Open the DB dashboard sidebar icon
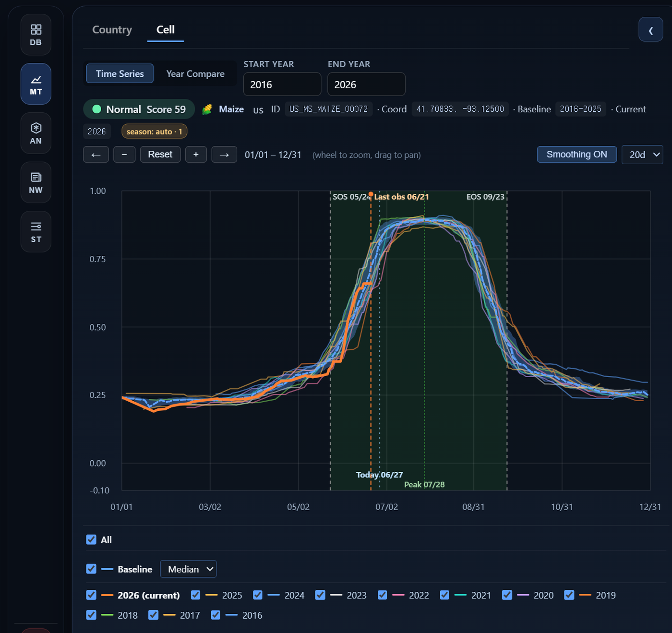The width and height of the screenshot is (672, 633). coord(36,35)
